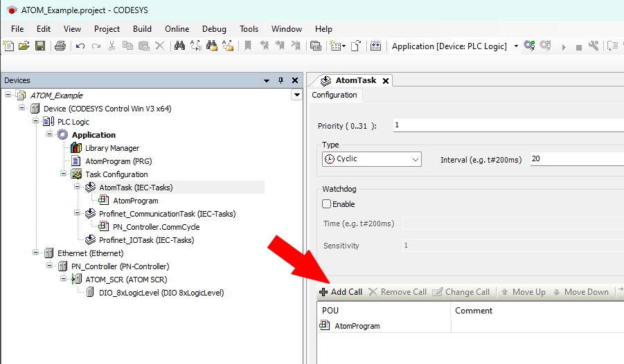
Task: Collapse the Device (CODESYS Control Win V3 x64) node
Action: (x=22, y=108)
